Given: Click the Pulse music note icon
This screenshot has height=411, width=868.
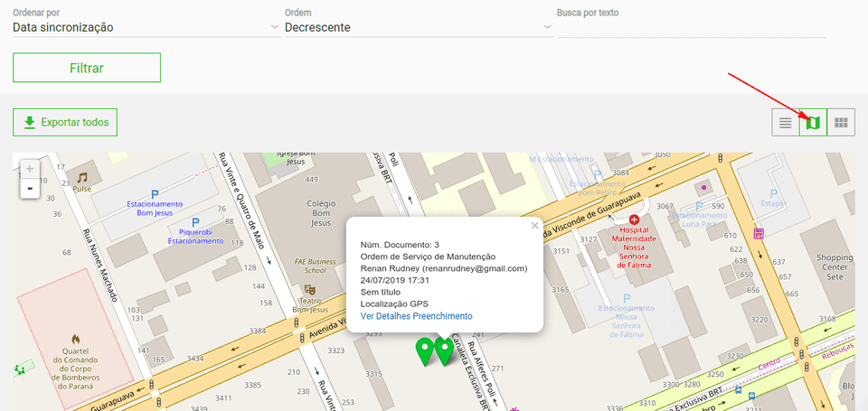Looking at the screenshot, I should point(82,177).
